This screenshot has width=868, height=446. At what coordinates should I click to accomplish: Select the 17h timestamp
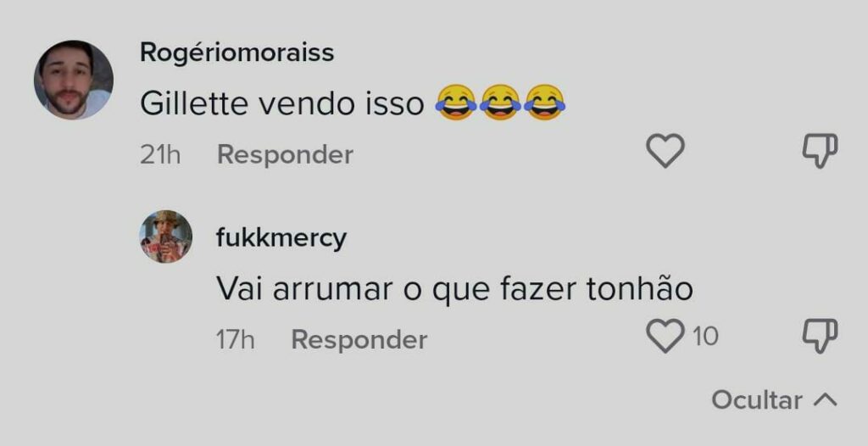(x=236, y=340)
